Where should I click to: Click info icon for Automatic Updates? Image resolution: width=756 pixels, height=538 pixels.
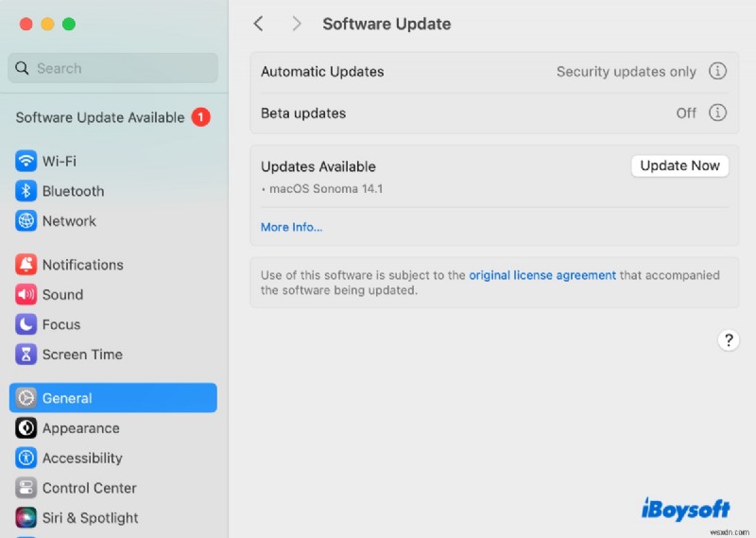tap(717, 71)
